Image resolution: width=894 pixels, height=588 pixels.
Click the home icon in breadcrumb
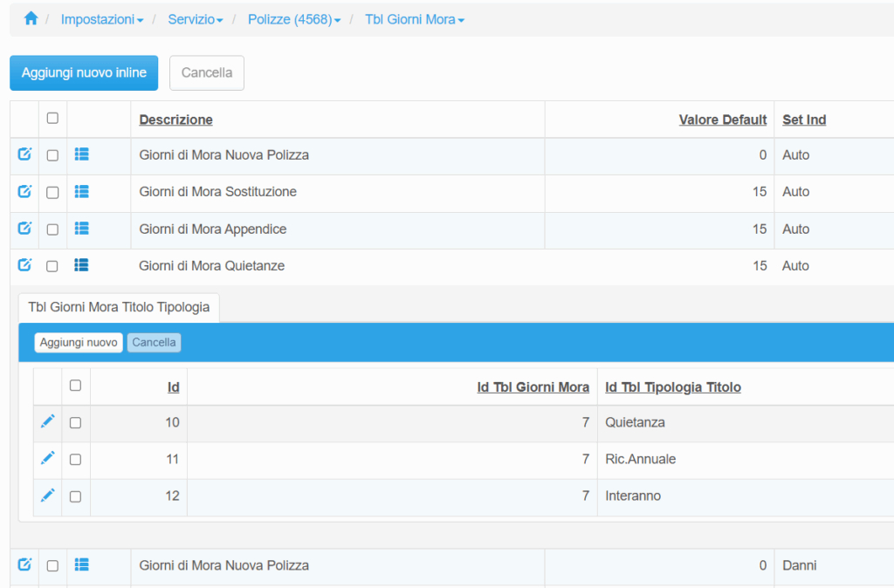(x=31, y=18)
